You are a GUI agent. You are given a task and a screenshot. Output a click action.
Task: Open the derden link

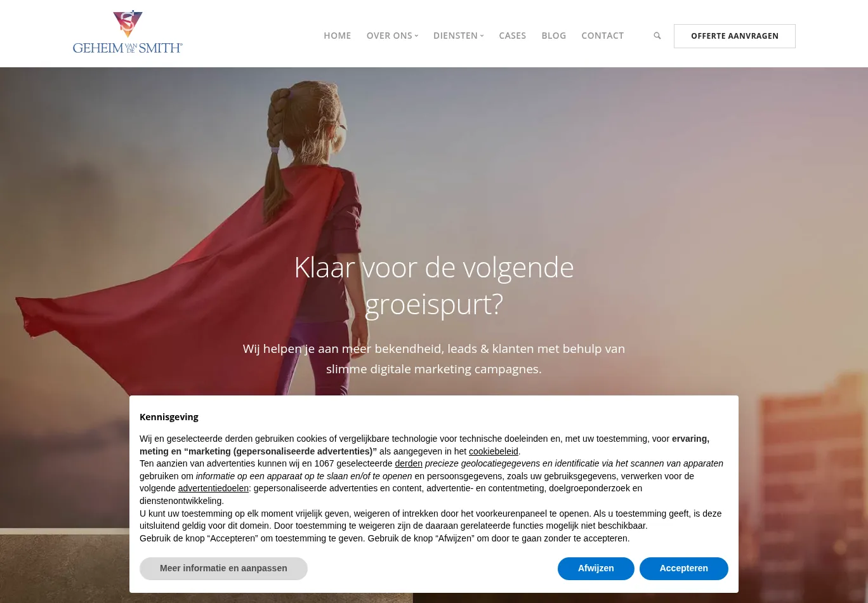(x=409, y=463)
